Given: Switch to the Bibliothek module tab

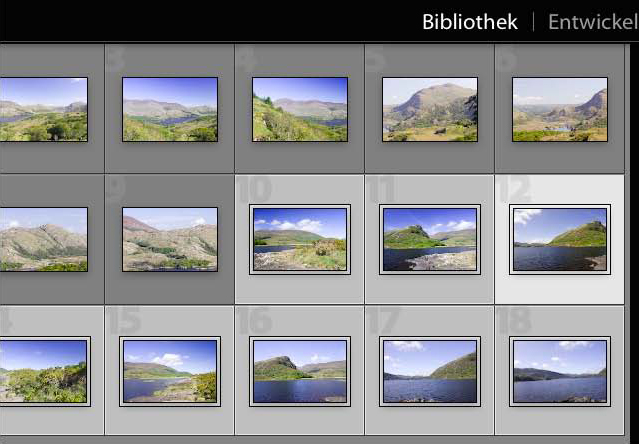Looking at the screenshot, I should pyautogui.click(x=469, y=22).
